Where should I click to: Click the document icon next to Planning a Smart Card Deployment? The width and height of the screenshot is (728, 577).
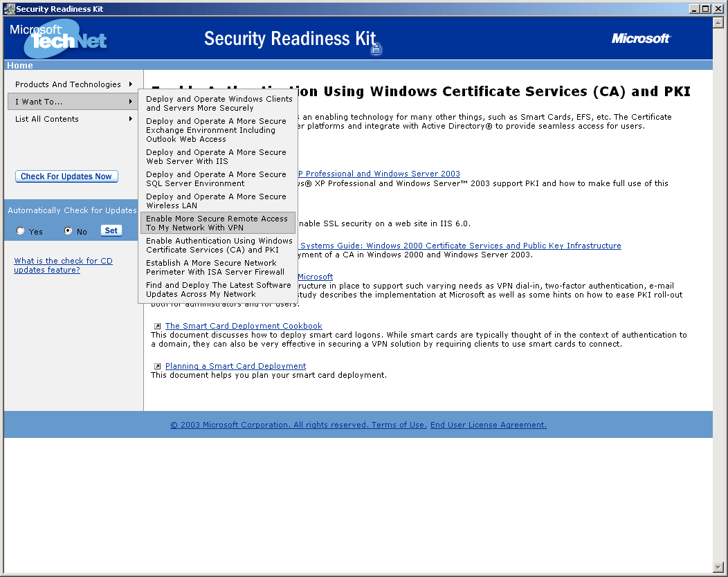(x=157, y=366)
